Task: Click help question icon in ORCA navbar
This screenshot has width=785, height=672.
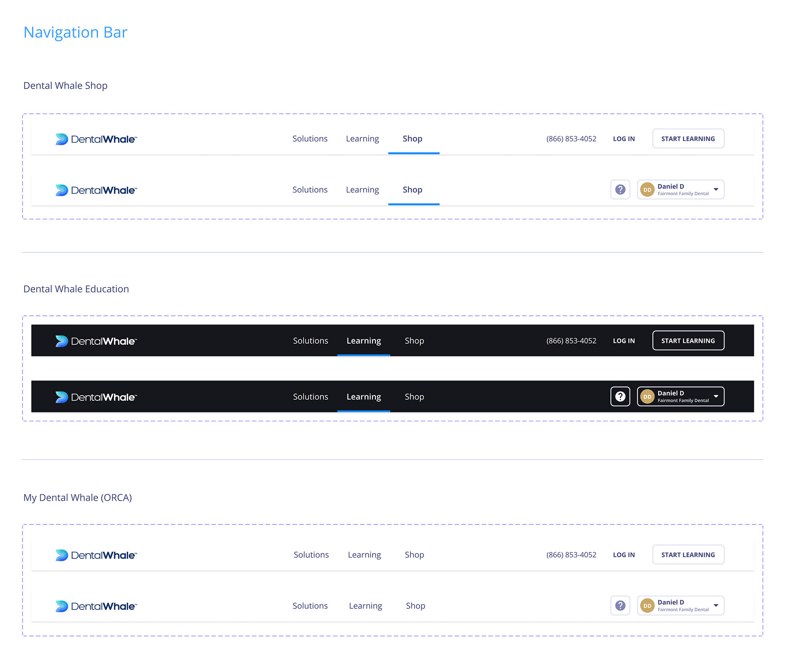Action: [x=620, y=605]
